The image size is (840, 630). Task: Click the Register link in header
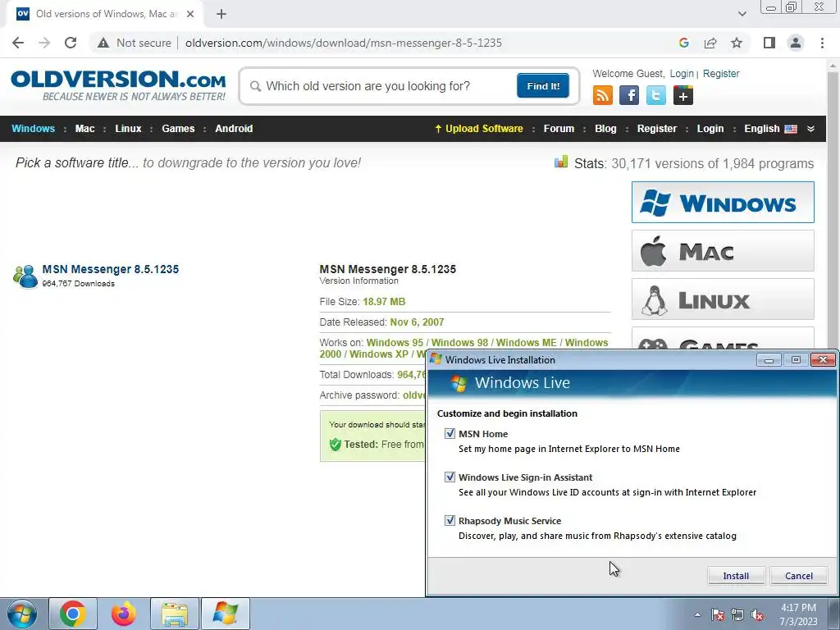tap(720, 73)
